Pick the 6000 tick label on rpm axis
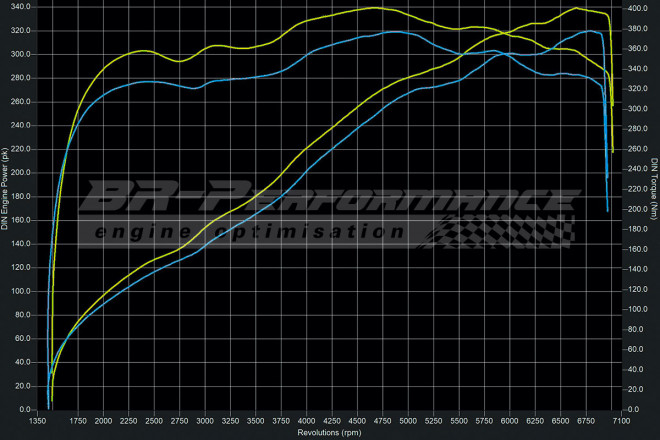The height and width of the screenshot is (440, 660). click(509, 421)
